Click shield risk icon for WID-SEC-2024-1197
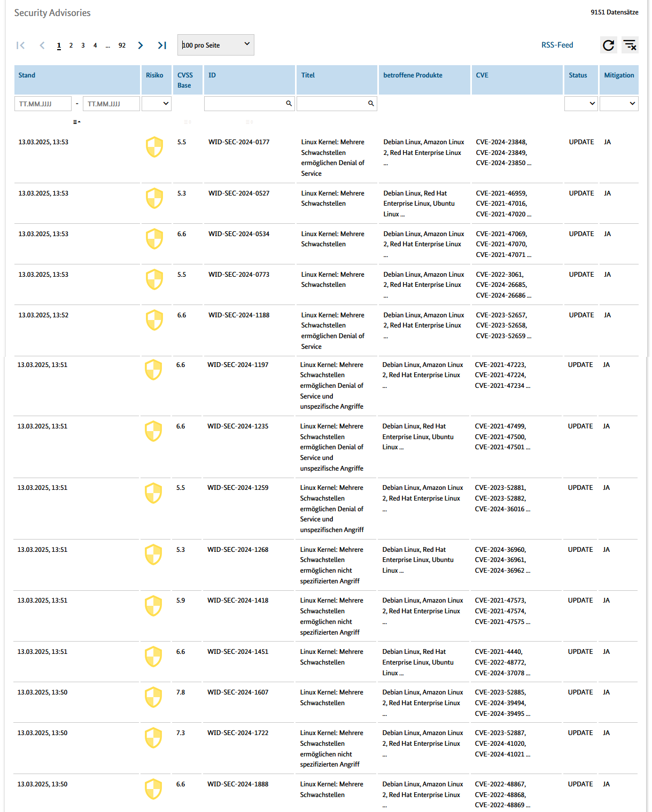 click(x=153, y=370)
